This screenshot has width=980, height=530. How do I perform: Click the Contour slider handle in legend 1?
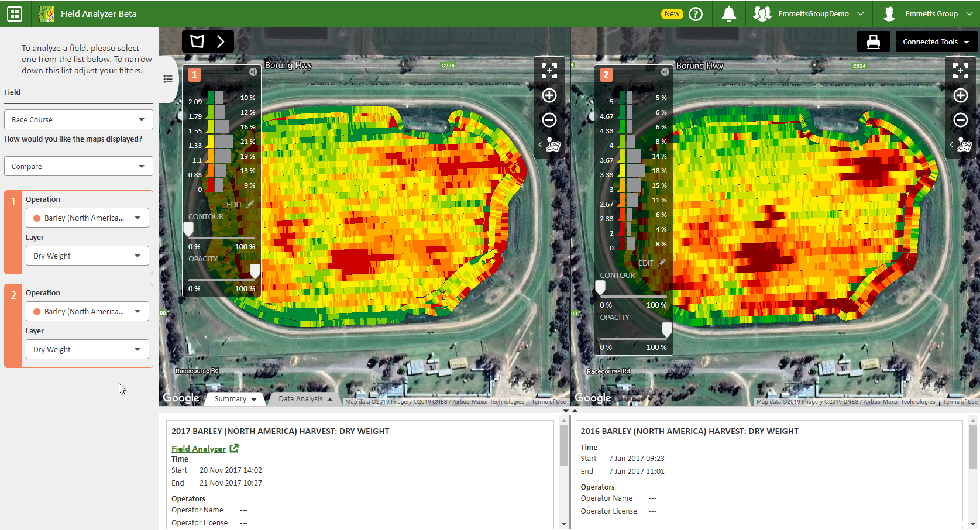[188, 229]
